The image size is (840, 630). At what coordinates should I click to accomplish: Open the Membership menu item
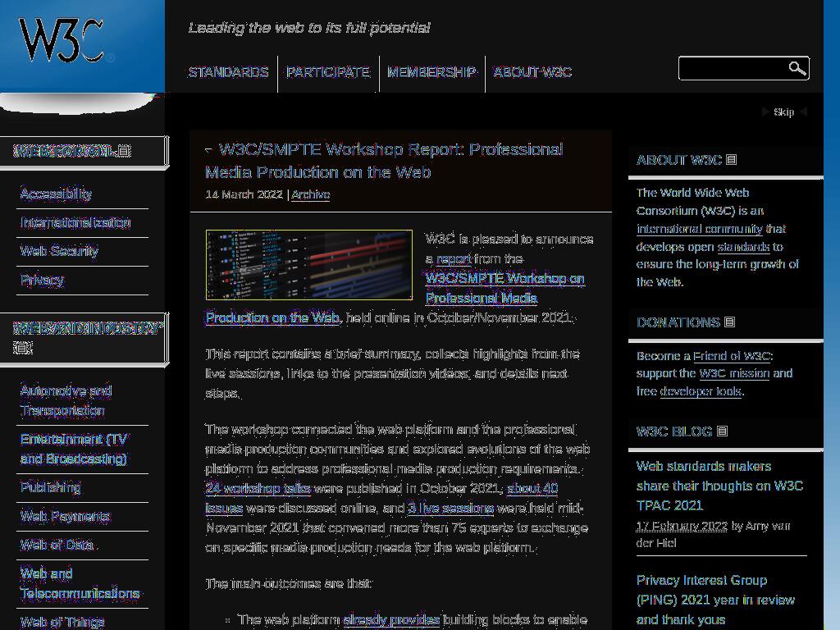pos(431,72)
